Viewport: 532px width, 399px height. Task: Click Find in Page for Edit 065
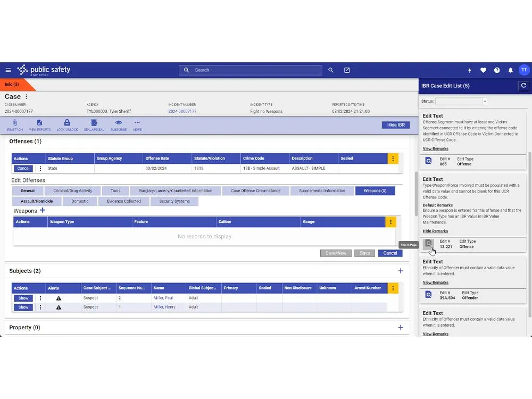(429, 161)
